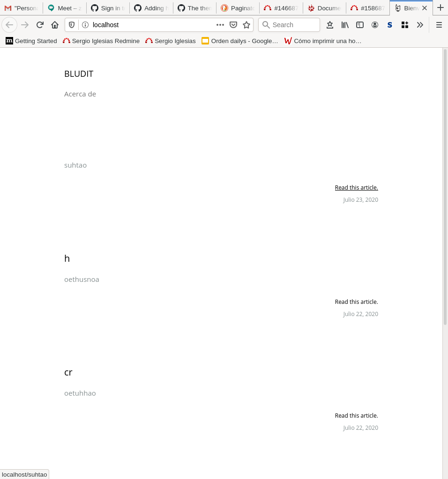Open page actions three-dot menu

pos(220,25)
